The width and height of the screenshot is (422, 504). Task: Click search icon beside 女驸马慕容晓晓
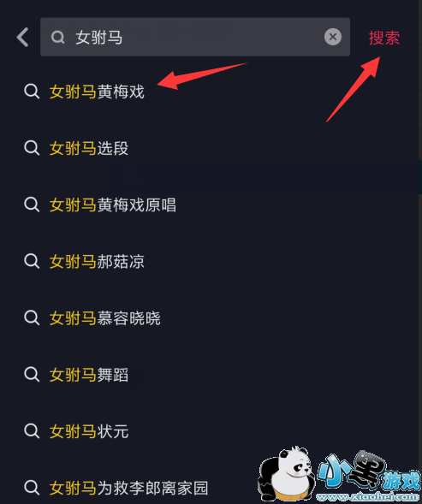pyautogui.click(x=32, y=318)
